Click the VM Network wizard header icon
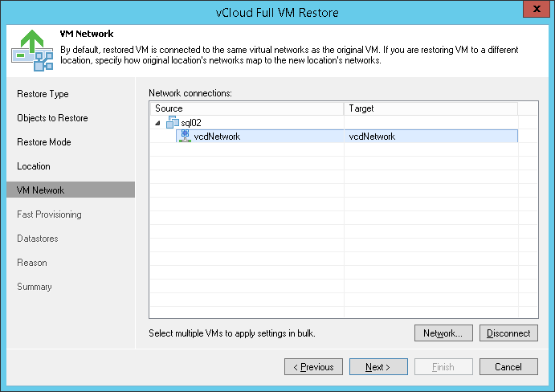555x392 pixels. pyautogui.click(x=32, y=49)
